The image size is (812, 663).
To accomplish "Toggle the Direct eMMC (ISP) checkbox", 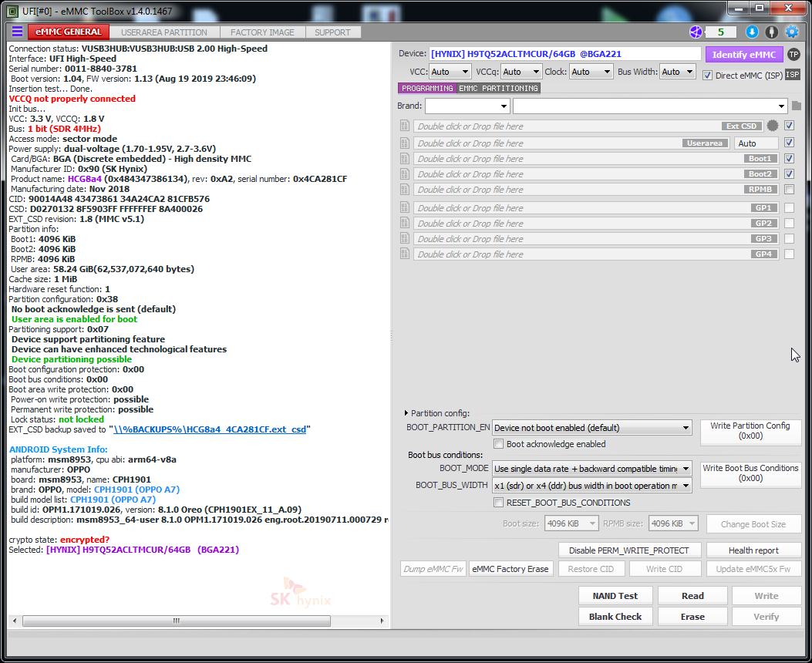I will pos(708,75).
